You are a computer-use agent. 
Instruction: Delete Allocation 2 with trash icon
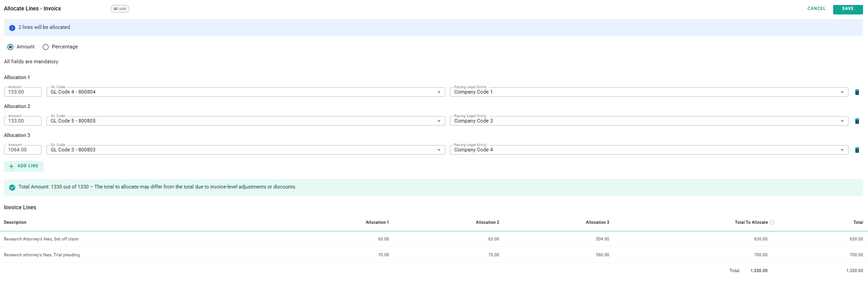(x=857, y=121)
